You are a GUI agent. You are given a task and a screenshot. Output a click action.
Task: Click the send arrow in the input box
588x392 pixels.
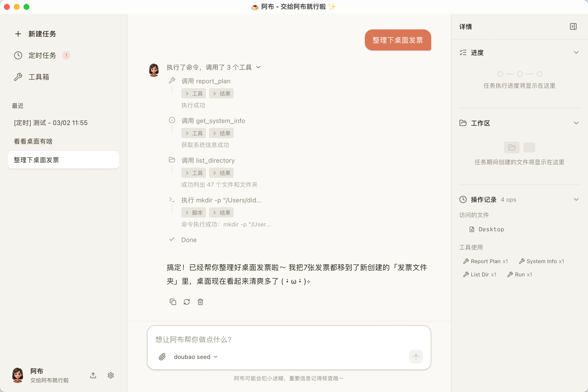click(x=416, y=357)
